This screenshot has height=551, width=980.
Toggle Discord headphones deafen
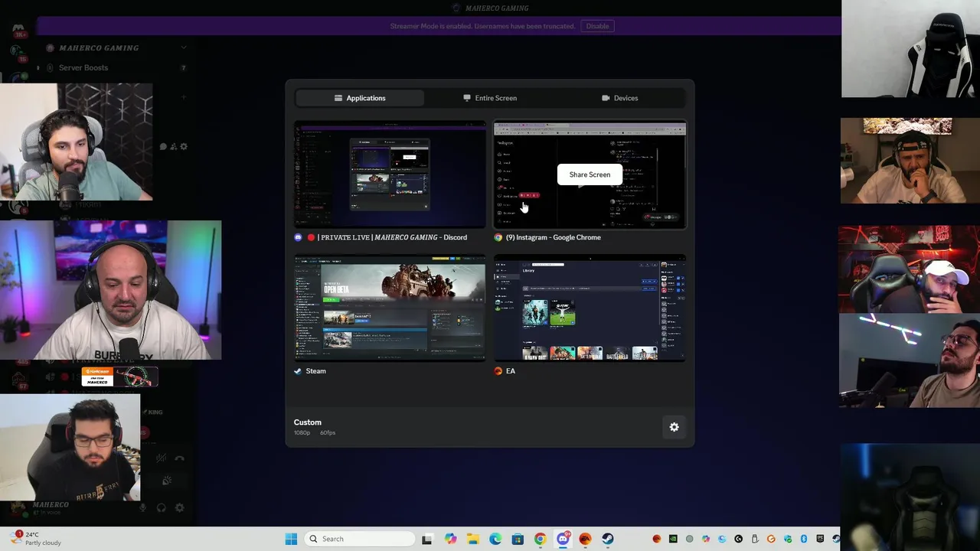coord(161,507)
